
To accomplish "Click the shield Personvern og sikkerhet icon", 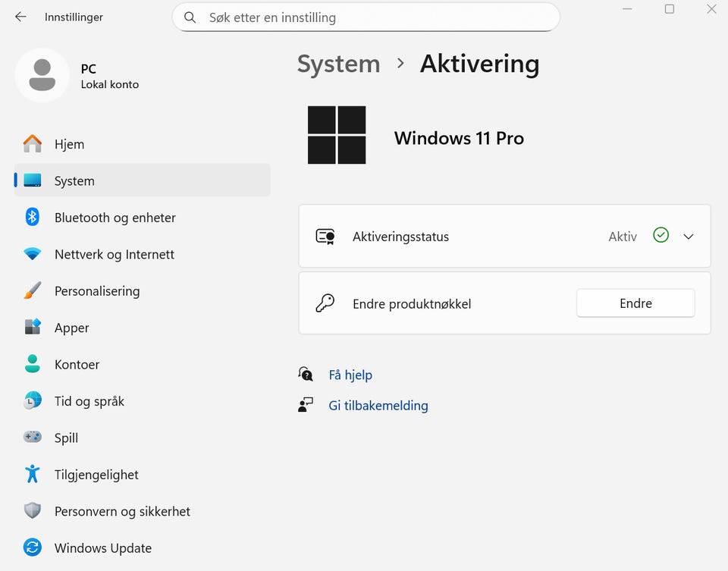I will pos(33,510).
